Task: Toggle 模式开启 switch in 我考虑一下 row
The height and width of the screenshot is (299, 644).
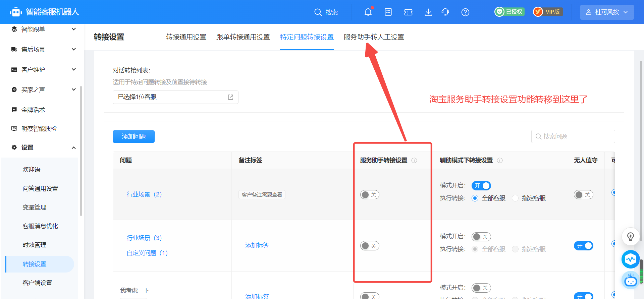Action: click(481, 288)
